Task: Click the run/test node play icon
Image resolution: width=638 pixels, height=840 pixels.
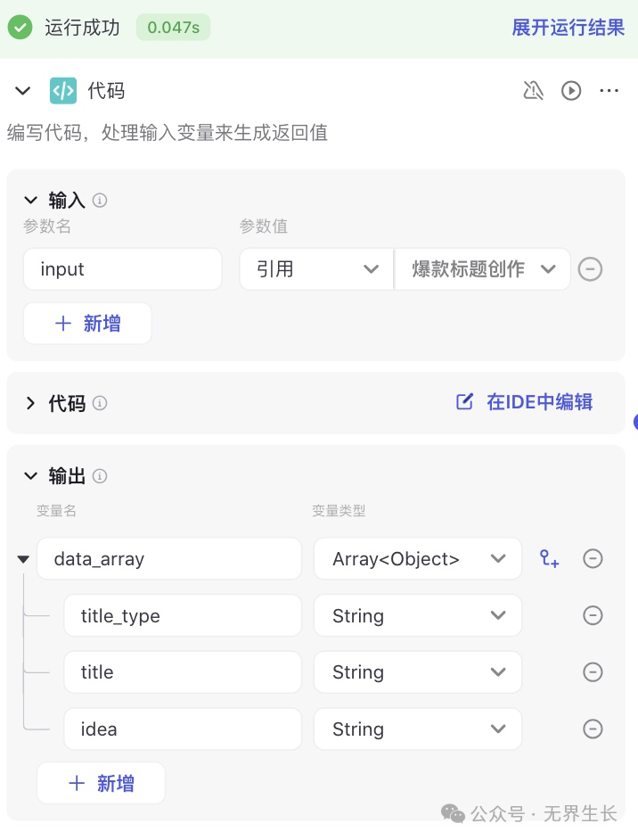Action: coord(571,90)
